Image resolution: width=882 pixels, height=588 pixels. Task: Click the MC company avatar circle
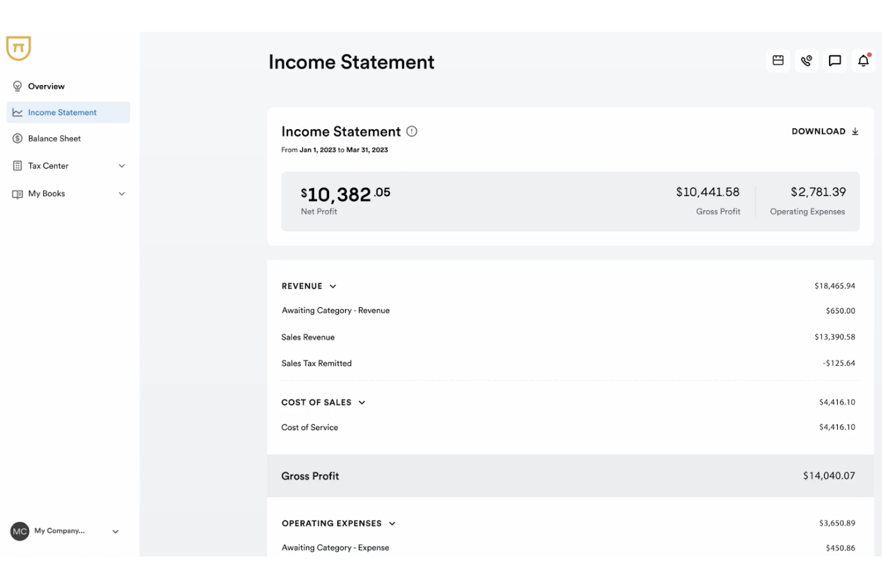coord(18,531)
